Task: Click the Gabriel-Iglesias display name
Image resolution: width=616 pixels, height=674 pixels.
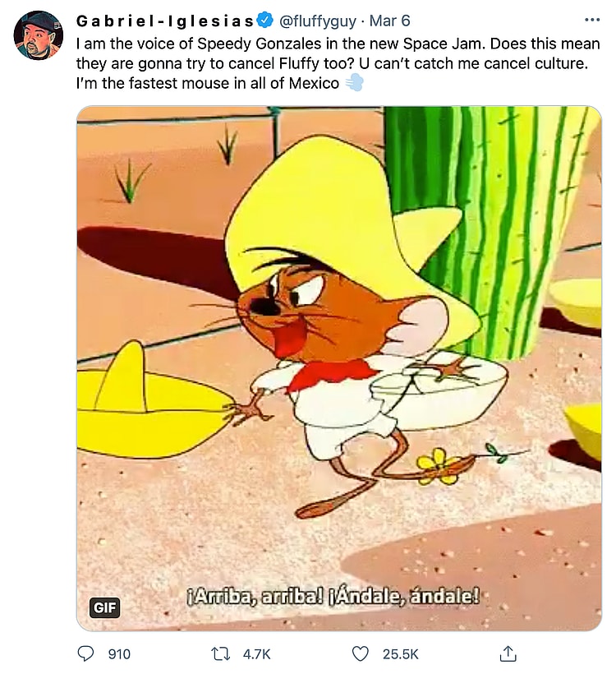Action: tap(165, 21)
